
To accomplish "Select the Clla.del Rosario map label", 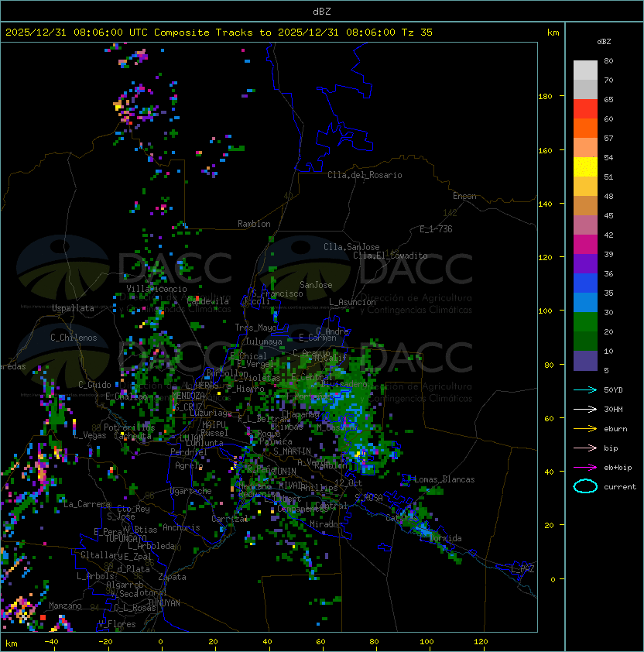I will [365, 175].
